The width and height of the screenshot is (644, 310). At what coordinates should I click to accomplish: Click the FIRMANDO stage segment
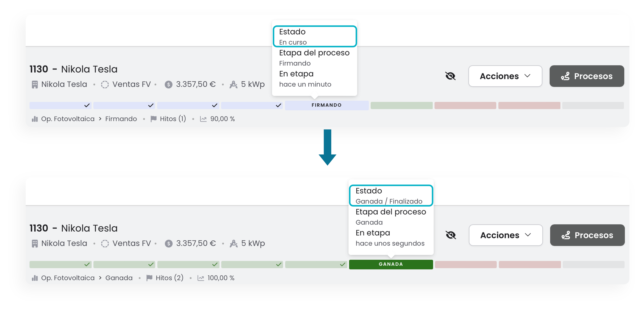point(327,105)
